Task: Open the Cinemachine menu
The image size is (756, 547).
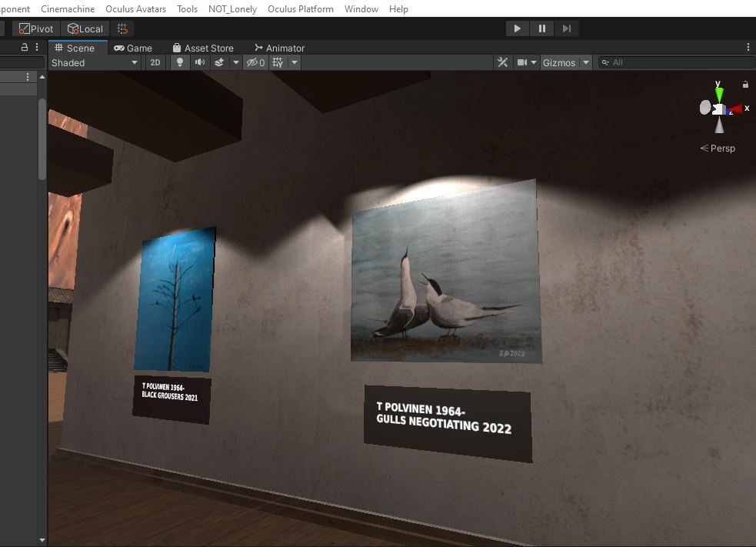Action: click(x=68, y=8)
